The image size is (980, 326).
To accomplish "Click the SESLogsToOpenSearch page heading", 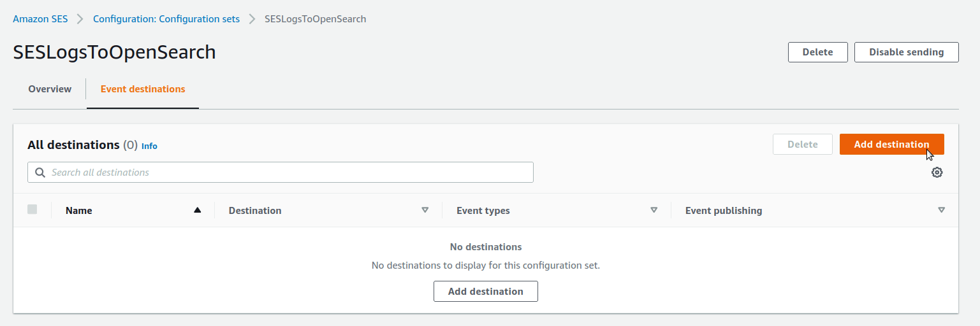I will [x=115, y=52].
